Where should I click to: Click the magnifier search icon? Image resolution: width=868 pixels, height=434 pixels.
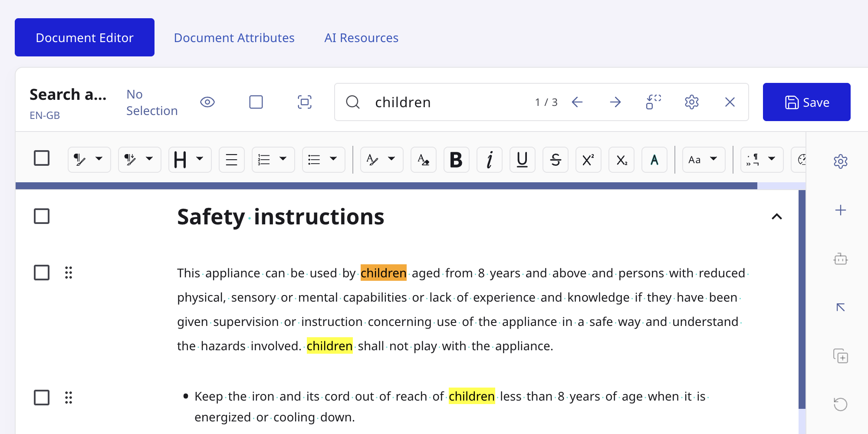pos(353,102)
